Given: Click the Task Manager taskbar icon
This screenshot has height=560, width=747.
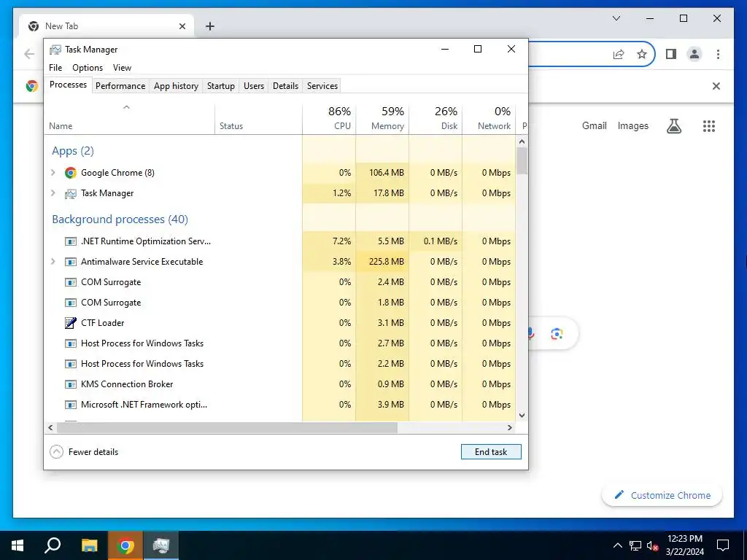Looking at the screenshot, I should [x=161, y=545].
